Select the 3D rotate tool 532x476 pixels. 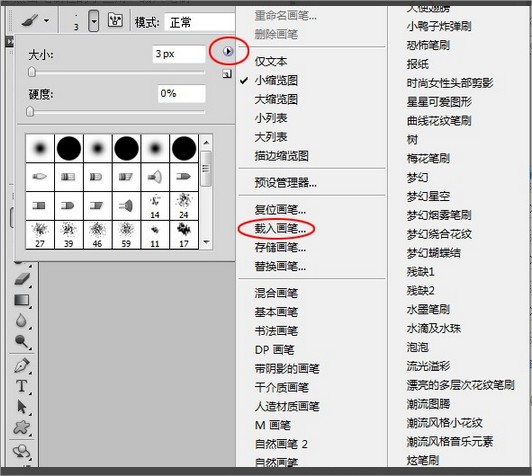(x=22, y=452)
